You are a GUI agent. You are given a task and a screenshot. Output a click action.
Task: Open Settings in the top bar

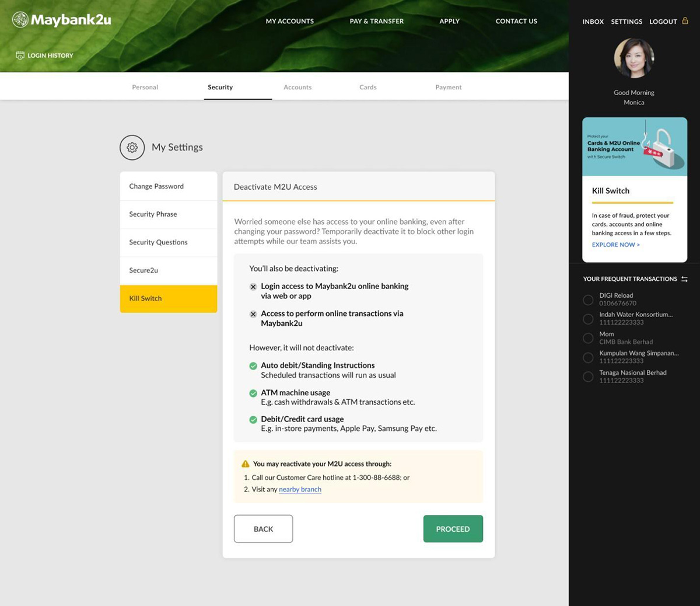tap(626, 22)
